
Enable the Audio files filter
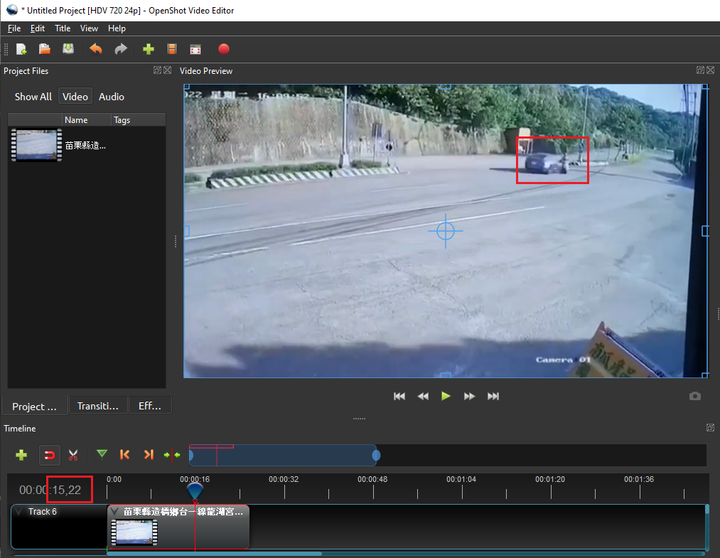[x=111, y=97]
